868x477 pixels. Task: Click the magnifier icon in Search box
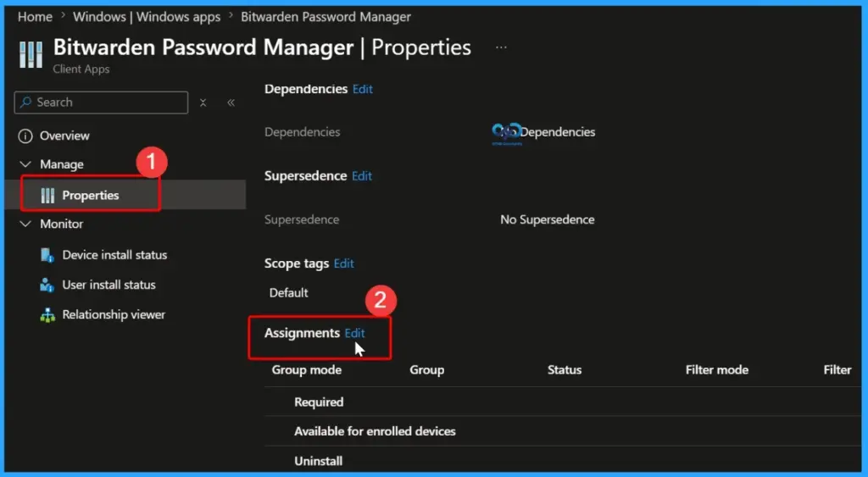pyautogui.click(x=25, y=103)
